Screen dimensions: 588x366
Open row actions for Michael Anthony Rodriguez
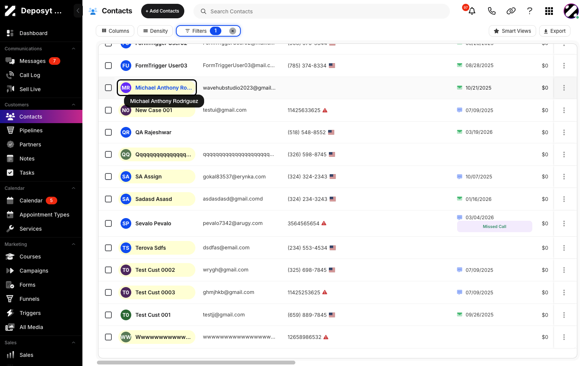coord(564,88)
